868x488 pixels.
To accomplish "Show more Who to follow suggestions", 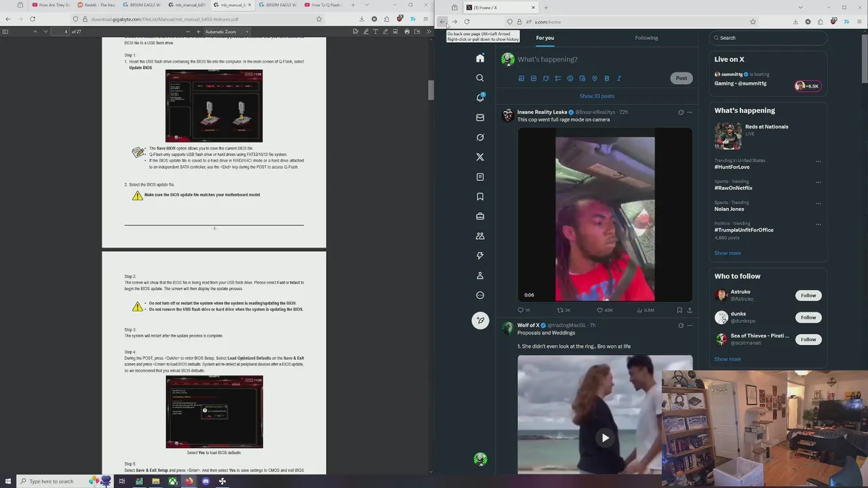I will [727, 359].
